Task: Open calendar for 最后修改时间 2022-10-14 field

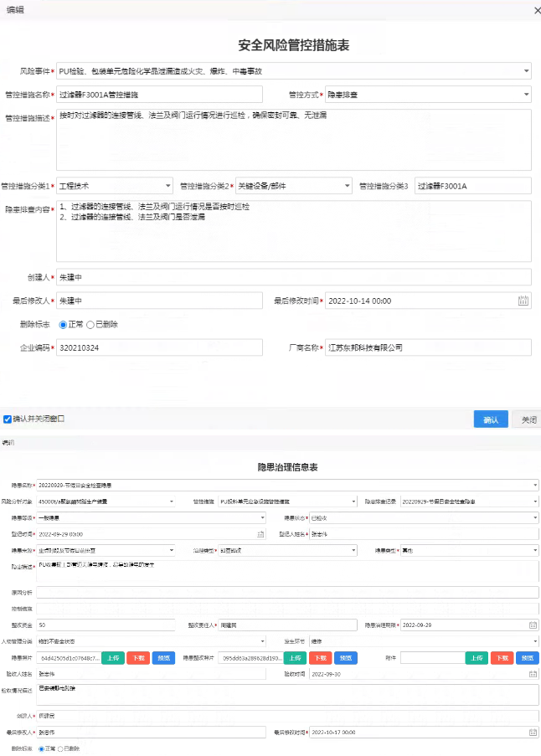Action: [523, 301]
